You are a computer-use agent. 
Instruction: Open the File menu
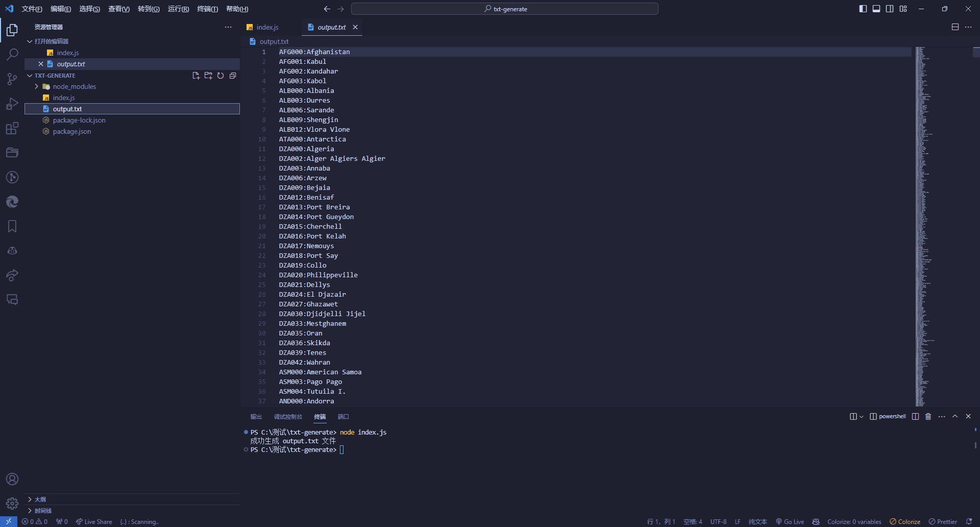[32, 9]
